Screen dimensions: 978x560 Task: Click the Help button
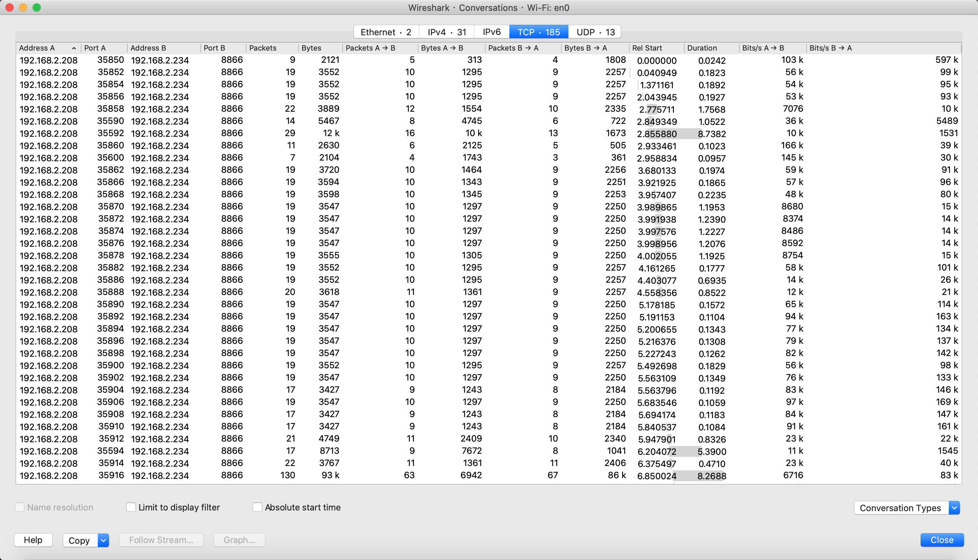point(33,540)
